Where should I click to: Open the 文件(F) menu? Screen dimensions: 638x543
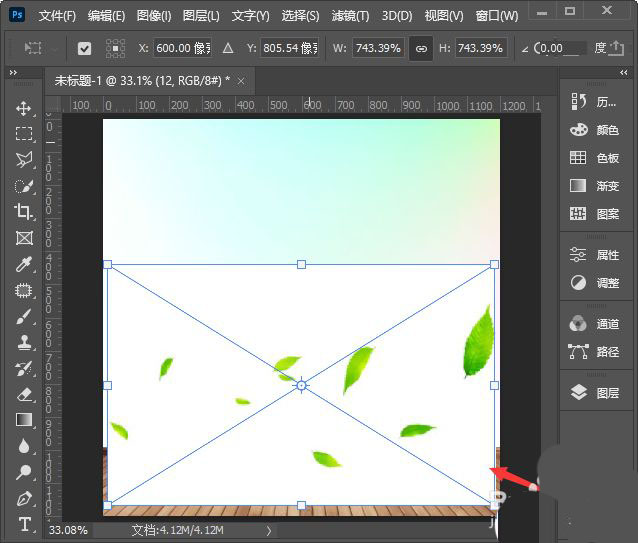click(x=57, y=16)
